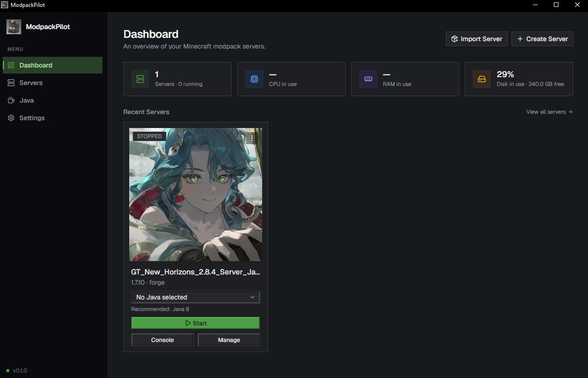Screen dimensions: 588x378
Task: Click the Servers · 0 running text
Action: coord(179,84)
